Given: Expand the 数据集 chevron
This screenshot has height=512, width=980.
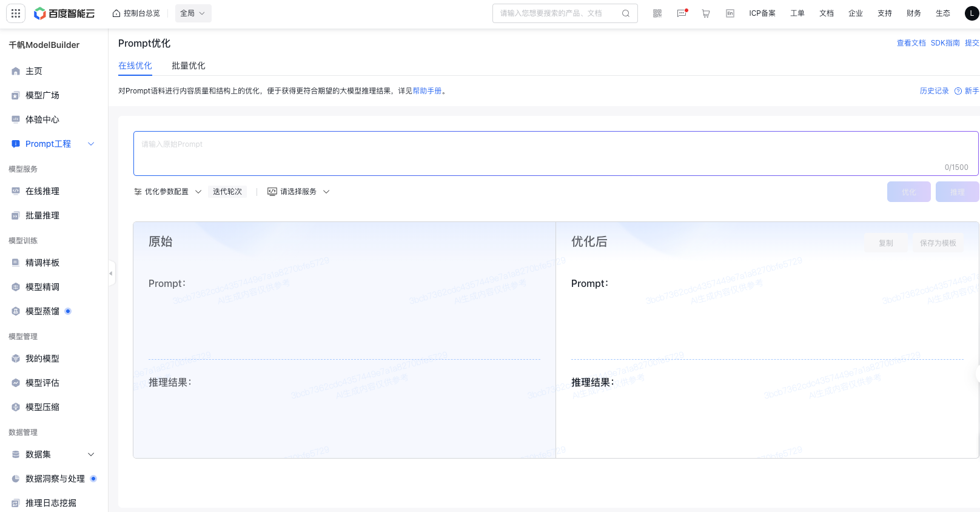Looking at the screenshot, I should point(92,454).
